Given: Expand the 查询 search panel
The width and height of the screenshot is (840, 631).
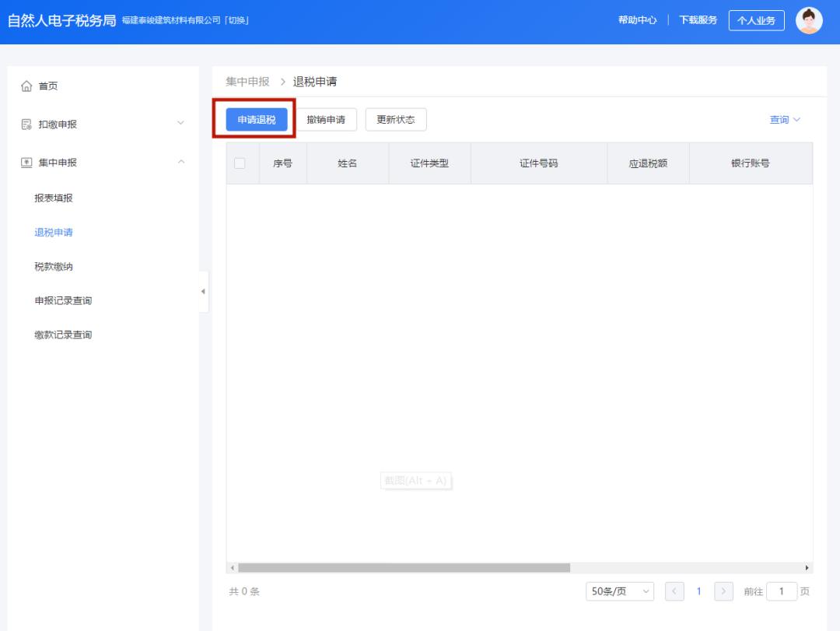Looking at the screenshot, I should pos(784,119).
